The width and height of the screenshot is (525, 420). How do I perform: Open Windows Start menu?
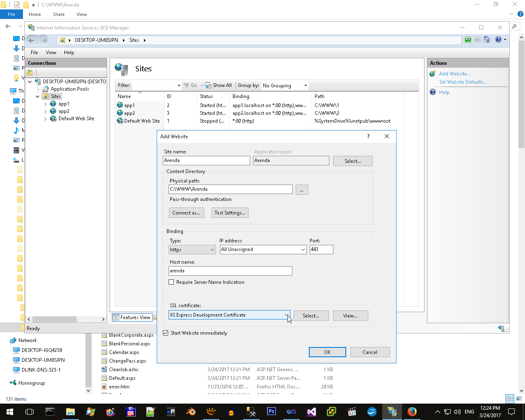(10, 412)
